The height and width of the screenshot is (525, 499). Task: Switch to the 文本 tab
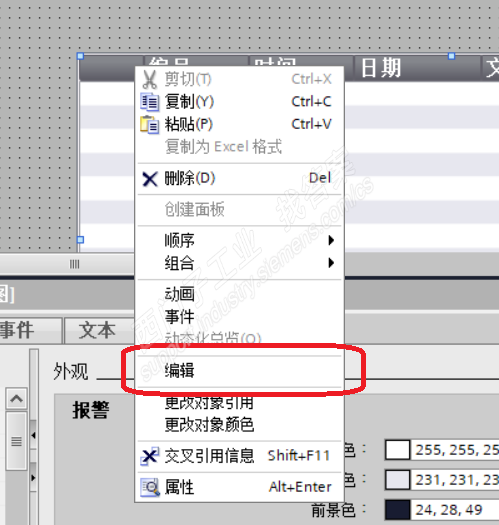(x=98, y=330)
